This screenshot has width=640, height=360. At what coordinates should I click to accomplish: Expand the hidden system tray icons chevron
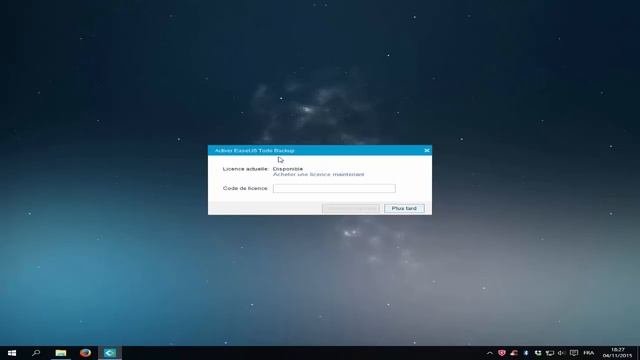[x=489, y=353]
